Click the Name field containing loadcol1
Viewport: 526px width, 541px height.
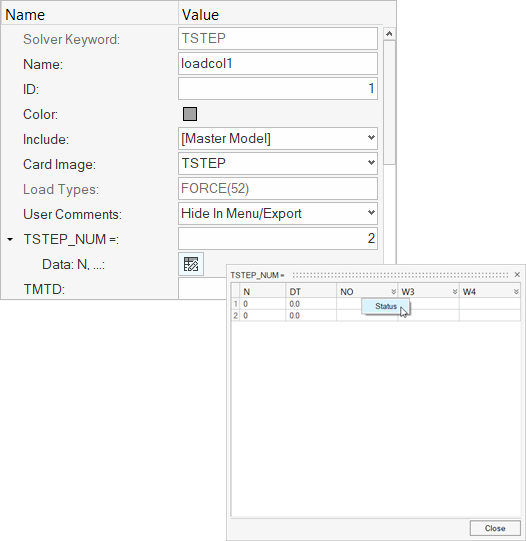click(x=278, y=63)
